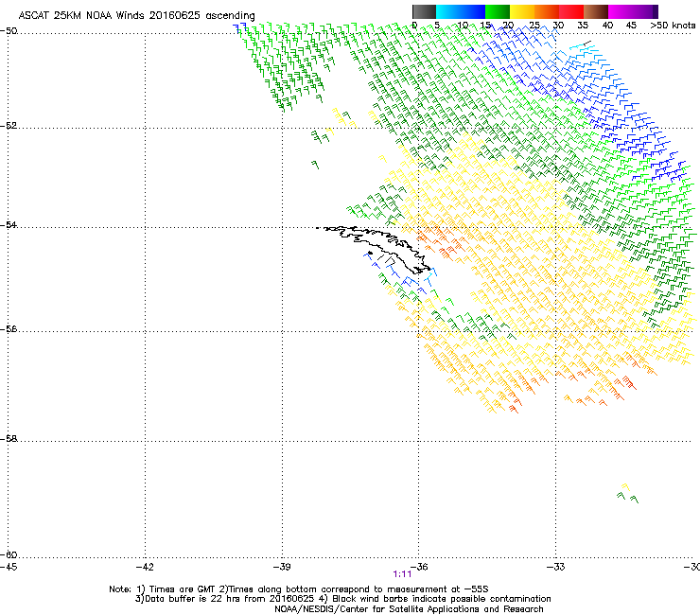This screenshot has width=700, height=615.
Task: Click the '10' label under the color scale
Action: 463,26
